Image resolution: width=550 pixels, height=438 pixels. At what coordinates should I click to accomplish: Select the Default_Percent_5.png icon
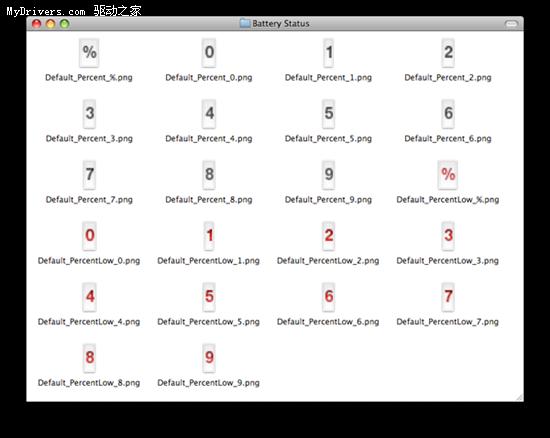[328, 114]
